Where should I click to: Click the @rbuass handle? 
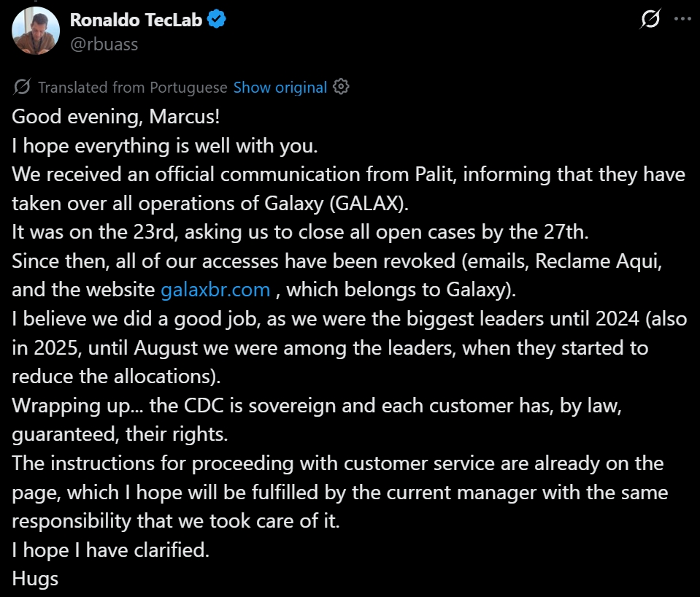coord(104,44)
